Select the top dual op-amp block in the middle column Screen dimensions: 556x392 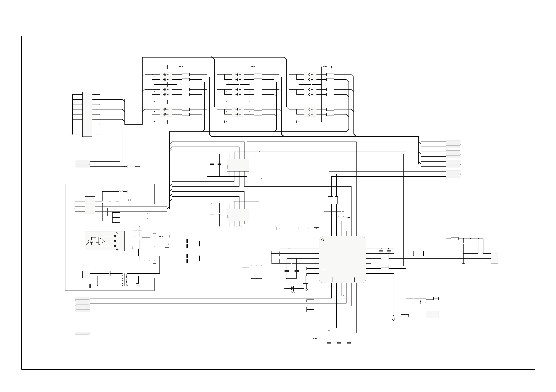click(238, 77)
